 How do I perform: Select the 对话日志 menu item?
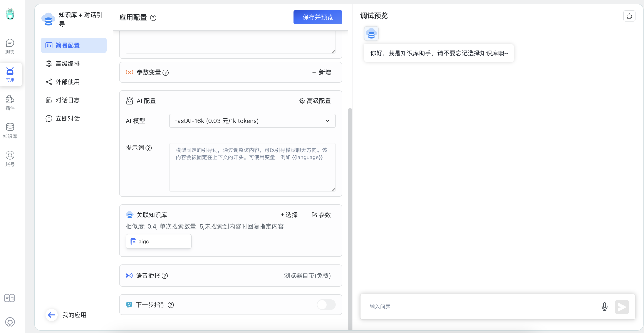(74, 100)
